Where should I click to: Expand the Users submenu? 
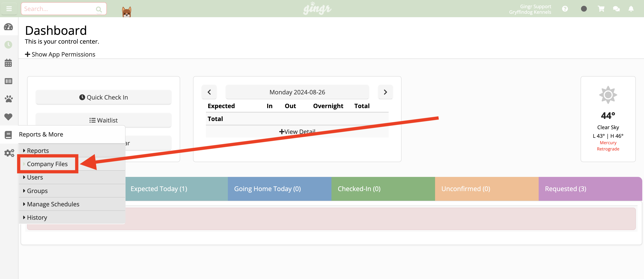tap(35, 177)
